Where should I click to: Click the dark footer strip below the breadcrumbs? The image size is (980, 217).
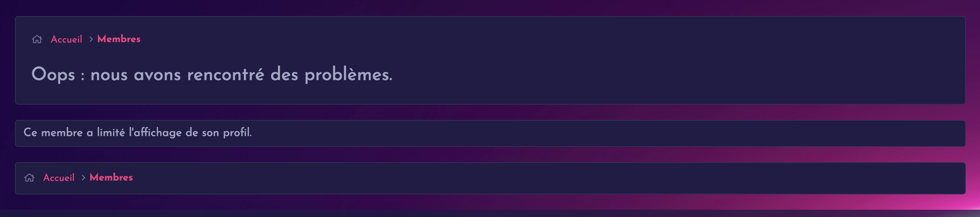pyautogui.click(x=490, y=214)
